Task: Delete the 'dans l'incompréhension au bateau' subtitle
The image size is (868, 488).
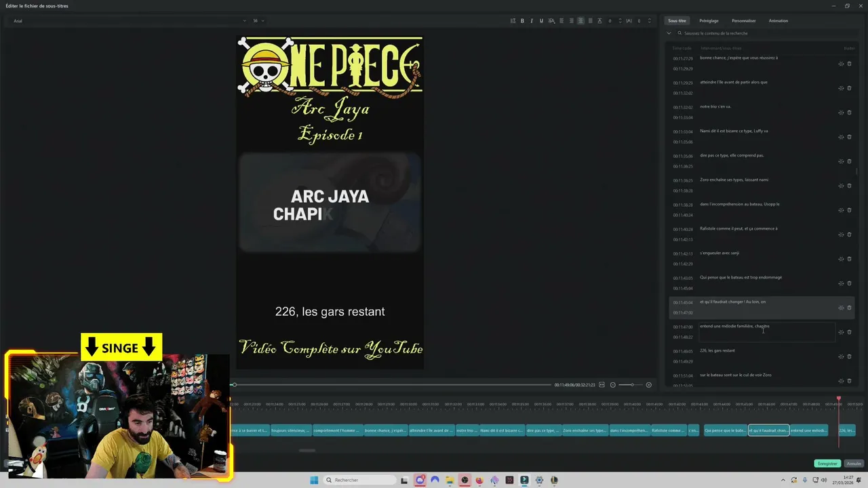Action: click(x=849, y=210)
